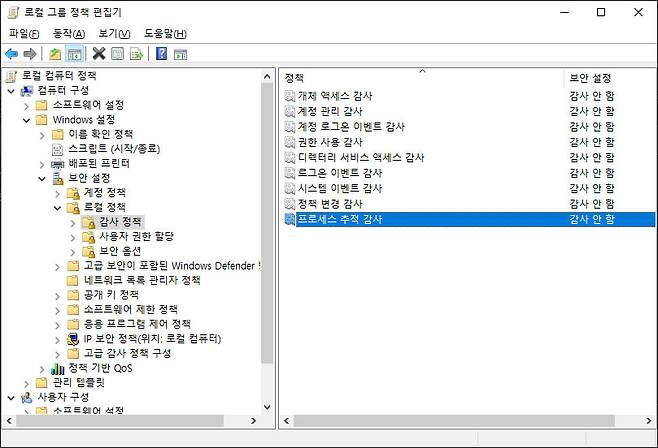The height and width of the screenshot is (448, 658).
Task: Click the Up one level folder icon
Action: [x=55, y=54]
